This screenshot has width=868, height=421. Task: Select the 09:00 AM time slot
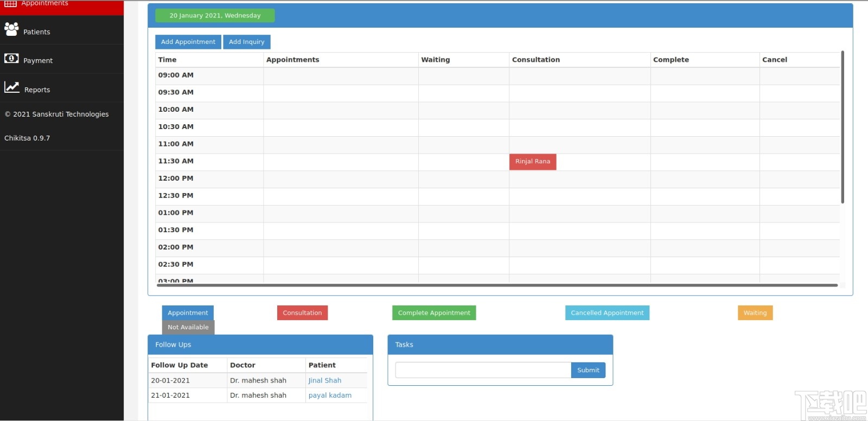(176, 75)
